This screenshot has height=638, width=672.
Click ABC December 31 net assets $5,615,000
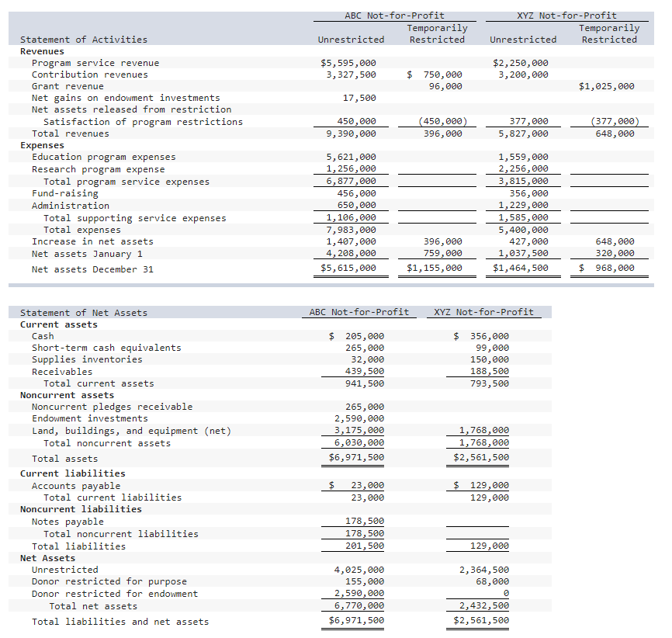tap(348, 268)
